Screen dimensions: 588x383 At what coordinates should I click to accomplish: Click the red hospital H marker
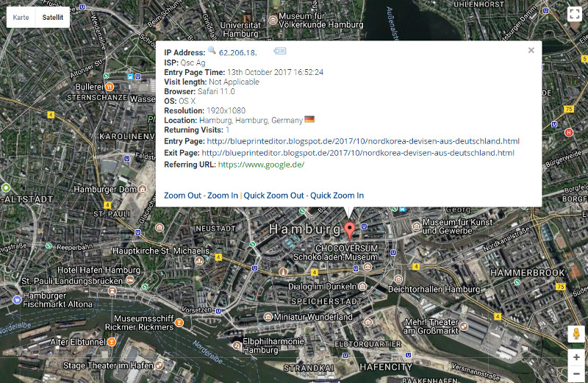pos(568,132)
